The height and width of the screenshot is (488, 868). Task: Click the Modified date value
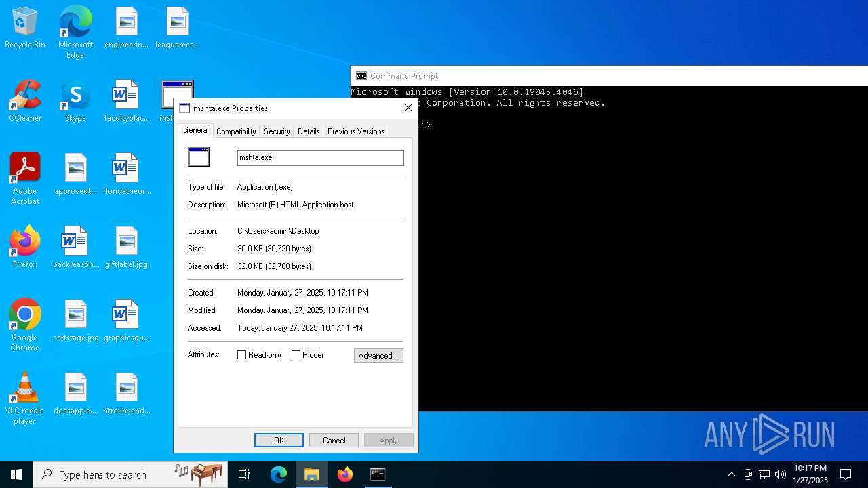(x=302, y=310)
